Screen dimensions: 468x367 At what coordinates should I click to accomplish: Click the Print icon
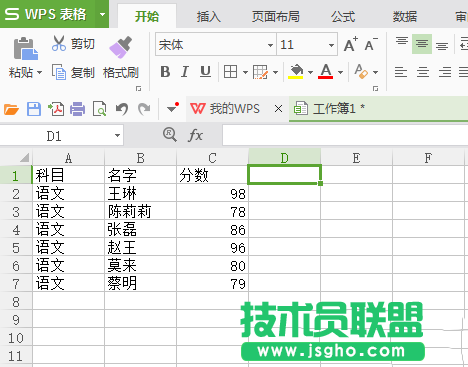pos(77,109)
